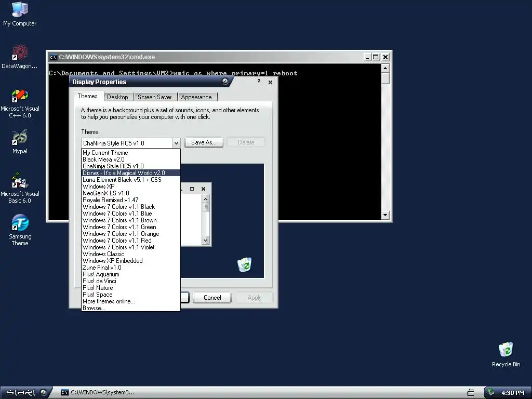Click the Save As... button

click(204, 142)
